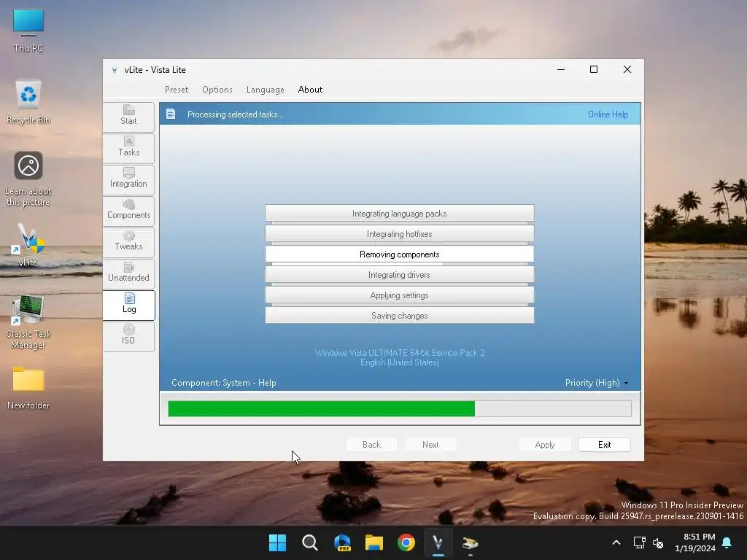This screenshot has width=747, height=560.
Task: Open the Options menu
Action: point(217,90)
